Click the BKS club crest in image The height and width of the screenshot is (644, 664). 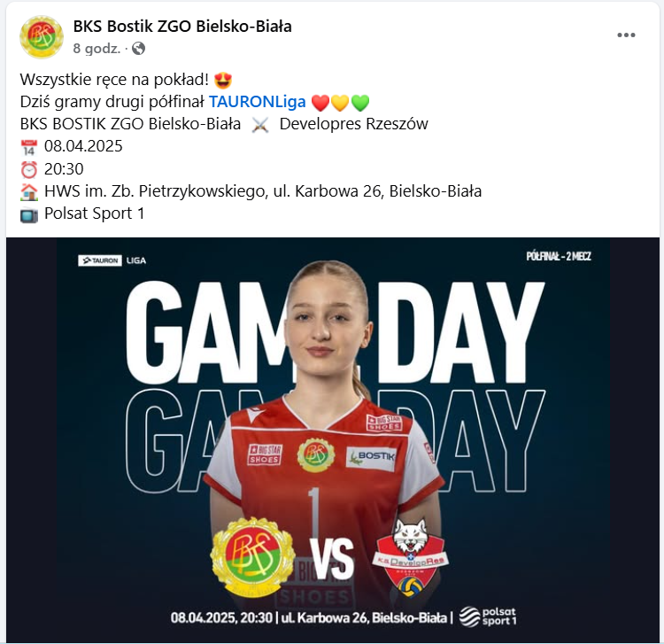(253, 556)
